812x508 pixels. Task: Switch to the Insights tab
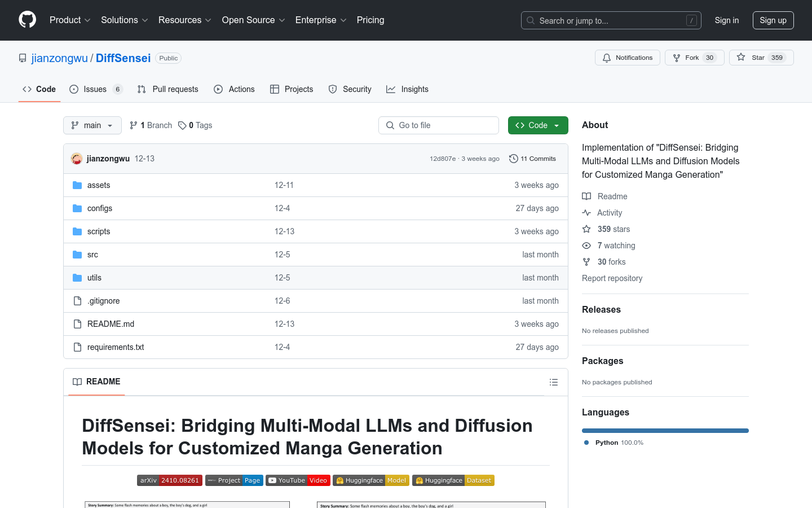pos(407,89)
